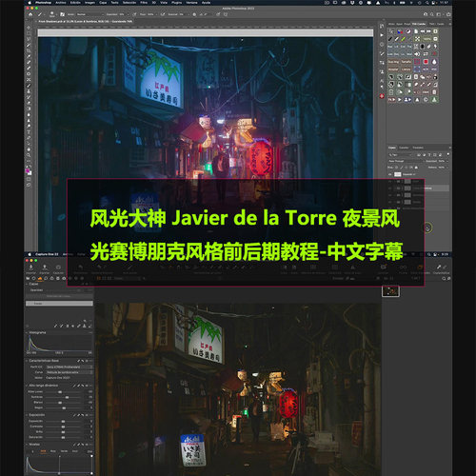Click the red round plugin icon in the collapsed panel strip

tap(382, 96)
